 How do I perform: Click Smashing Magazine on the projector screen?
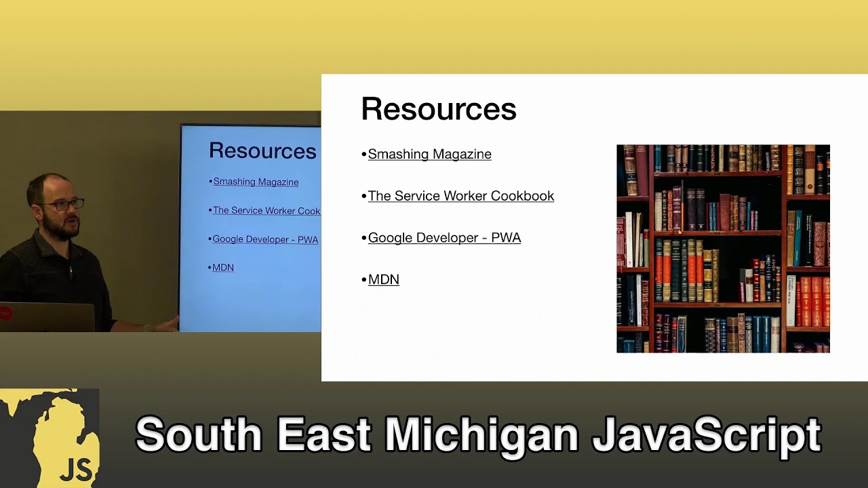[256, 182]
